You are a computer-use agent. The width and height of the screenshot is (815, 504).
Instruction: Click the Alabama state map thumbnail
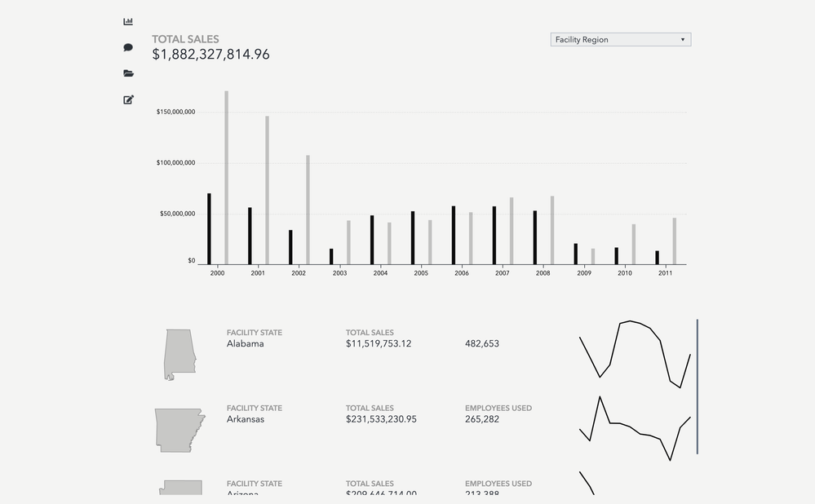(x=179, y=355)
